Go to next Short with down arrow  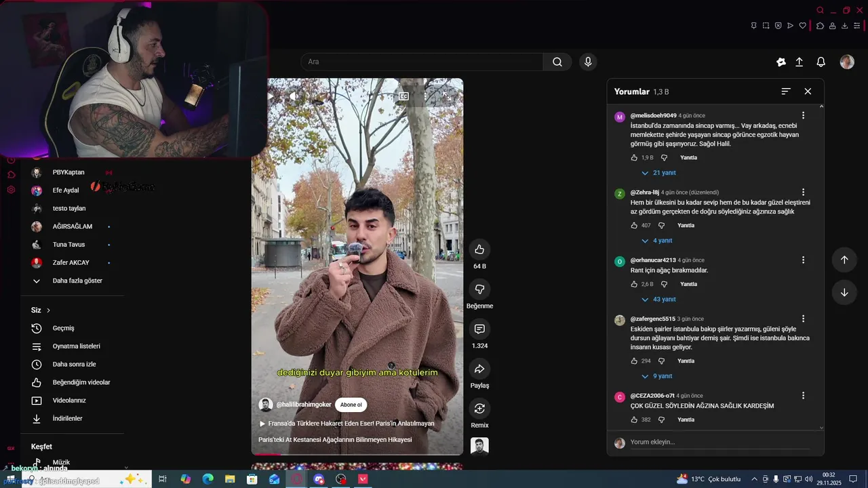pyautogui.click(x=844, y=293)
